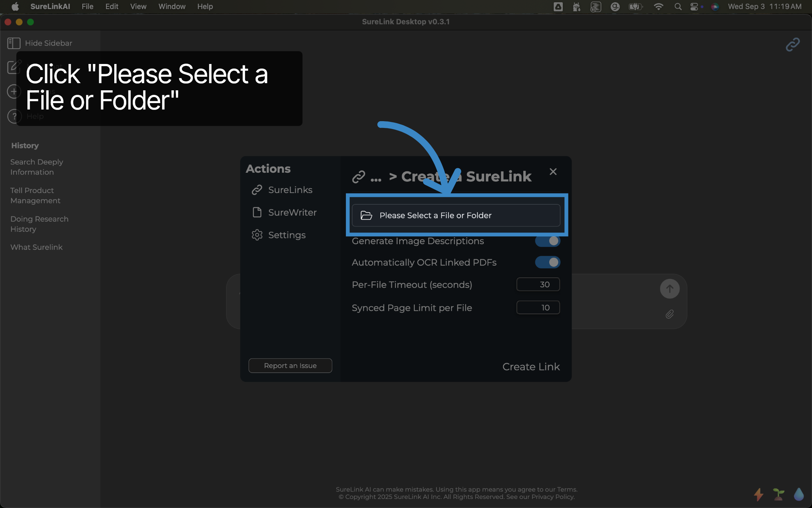Click the paperclip attachment icon
Image resolution: width=812 pixels, height=508 pixels.
[x=670, y=314]
